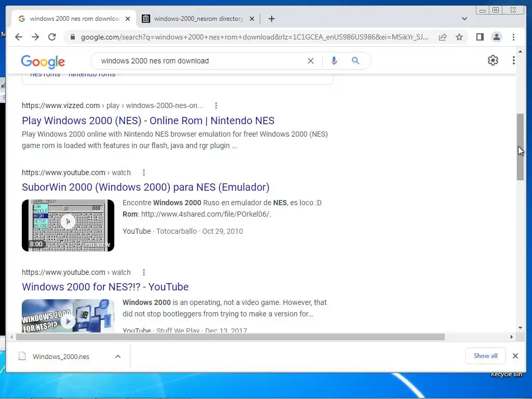Show all downloads
Screen dimensions: 532x399
pyautogui.click(x=486, y=355)
